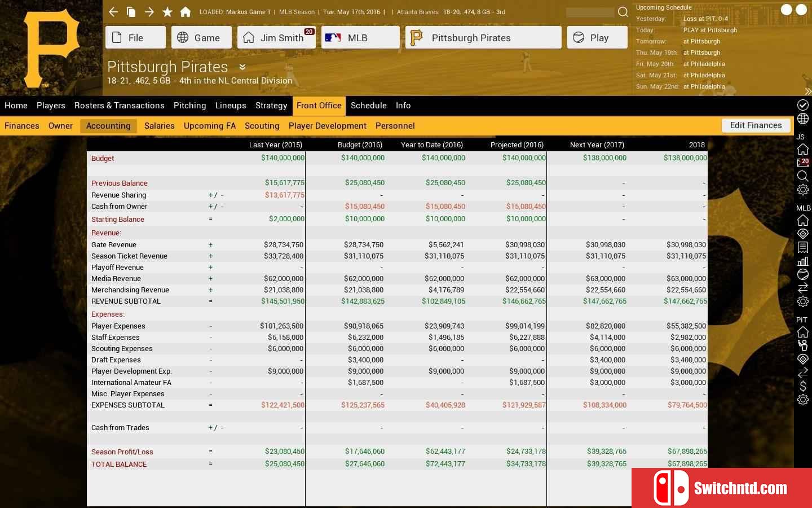
Task: Click the diamond field icon under MLB
Action: [803, 234]
